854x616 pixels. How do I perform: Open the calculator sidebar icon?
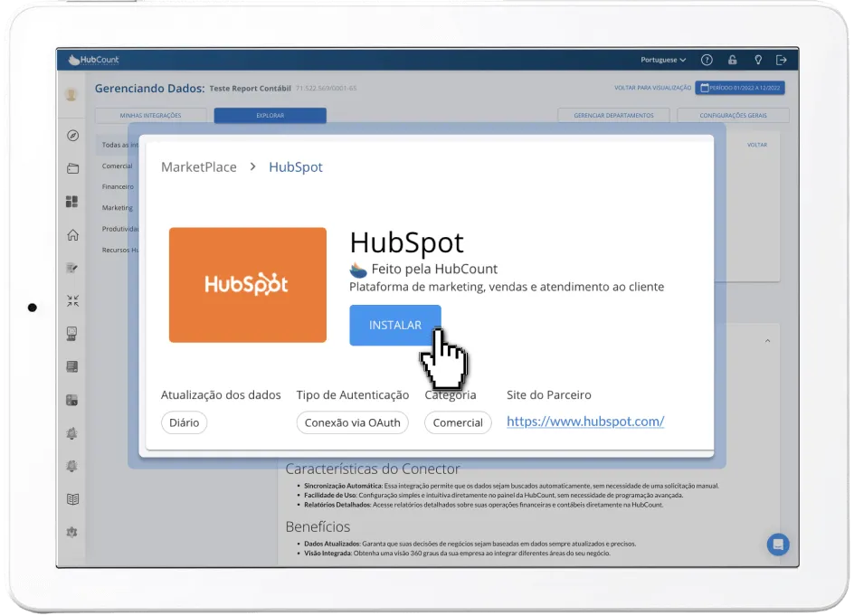click(71, 401)
